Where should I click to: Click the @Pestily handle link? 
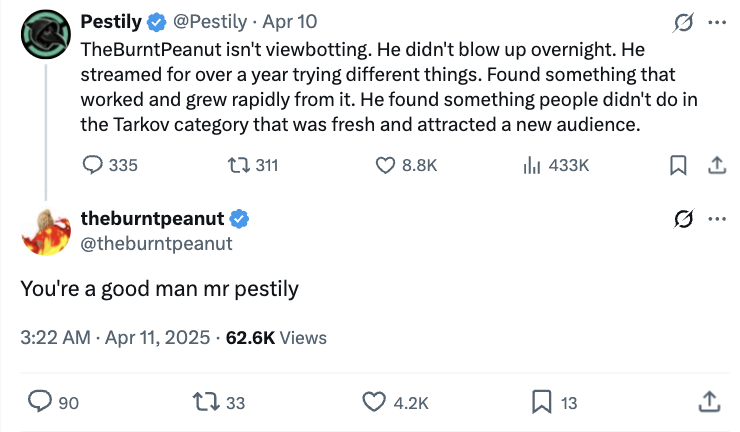212,21
